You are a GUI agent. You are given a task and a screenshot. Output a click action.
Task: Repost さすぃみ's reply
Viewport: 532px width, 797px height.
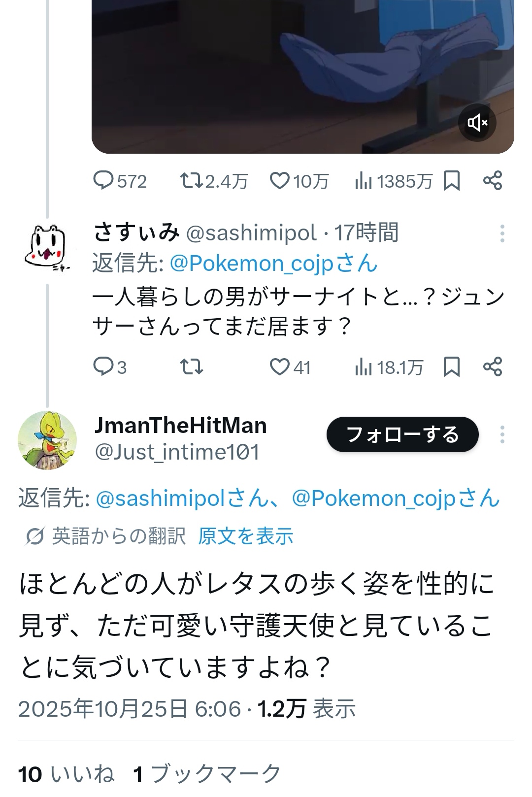(x=191, y=367)
